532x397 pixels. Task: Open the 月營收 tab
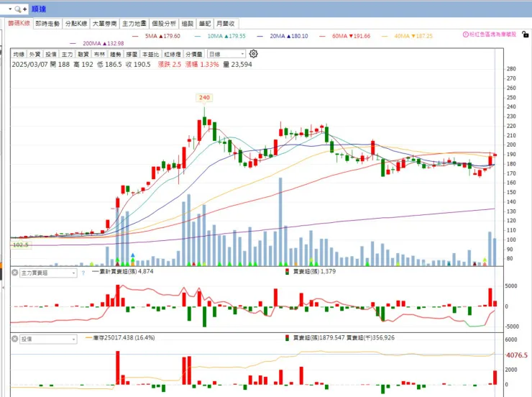pos(226,24)
